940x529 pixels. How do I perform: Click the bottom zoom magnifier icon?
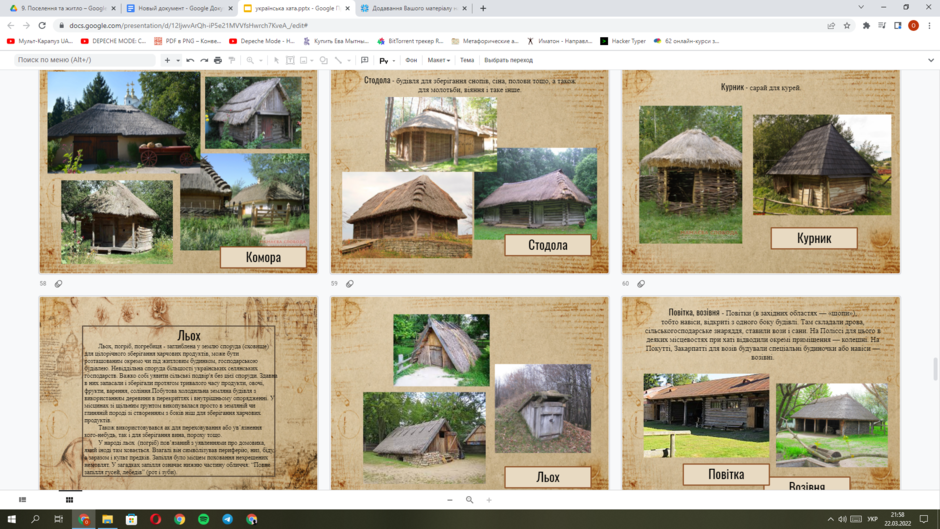pyautogui.click(x=469, y=500)
